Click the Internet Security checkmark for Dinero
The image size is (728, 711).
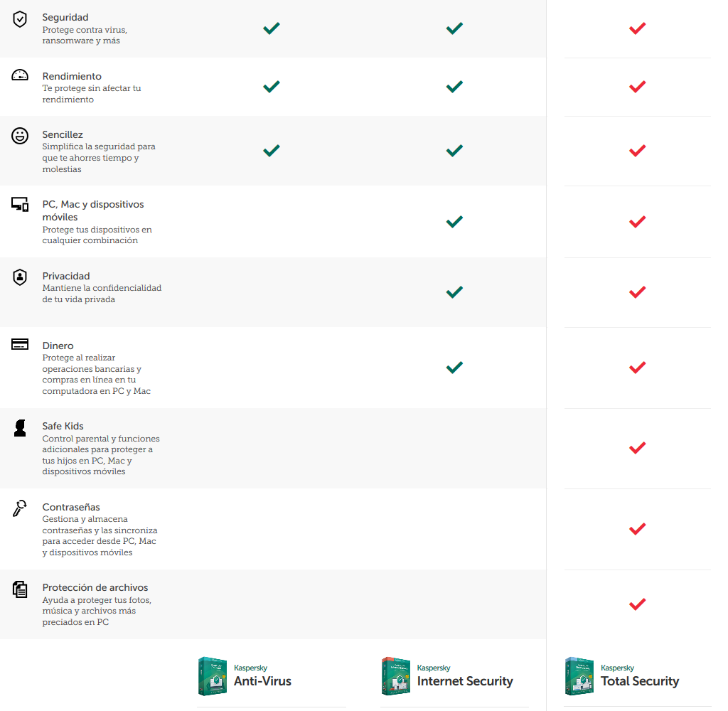coord(454,368)
